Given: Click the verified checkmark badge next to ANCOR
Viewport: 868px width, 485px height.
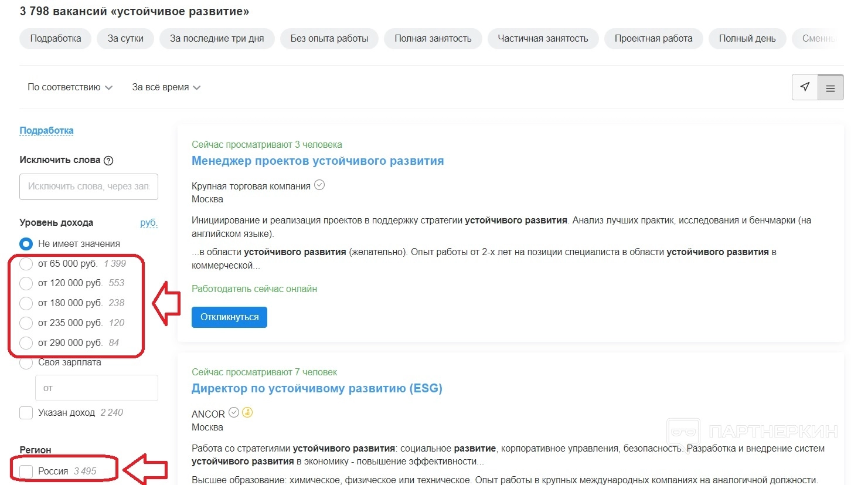Looking at the screenshot, I should 234,413.
